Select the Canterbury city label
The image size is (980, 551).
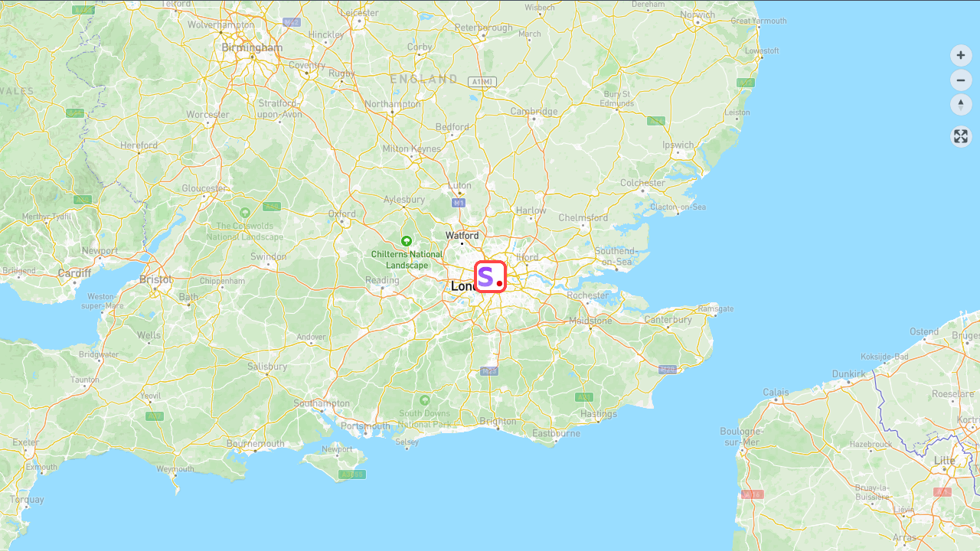668,319
